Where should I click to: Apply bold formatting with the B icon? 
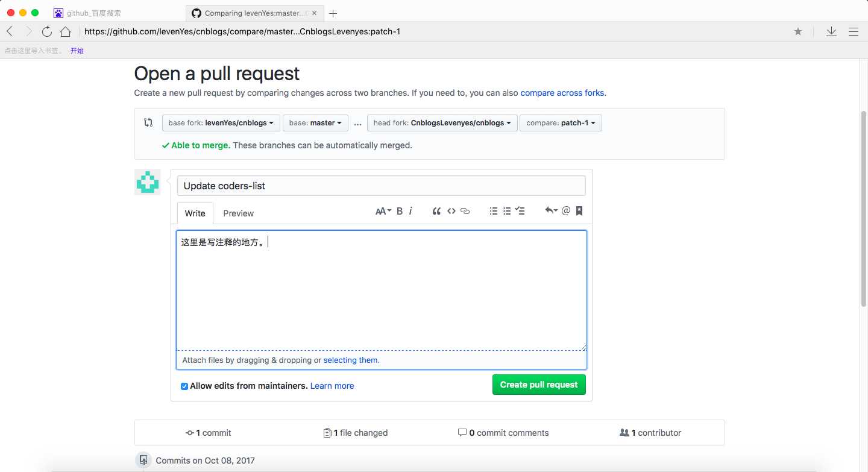(400, 211)
